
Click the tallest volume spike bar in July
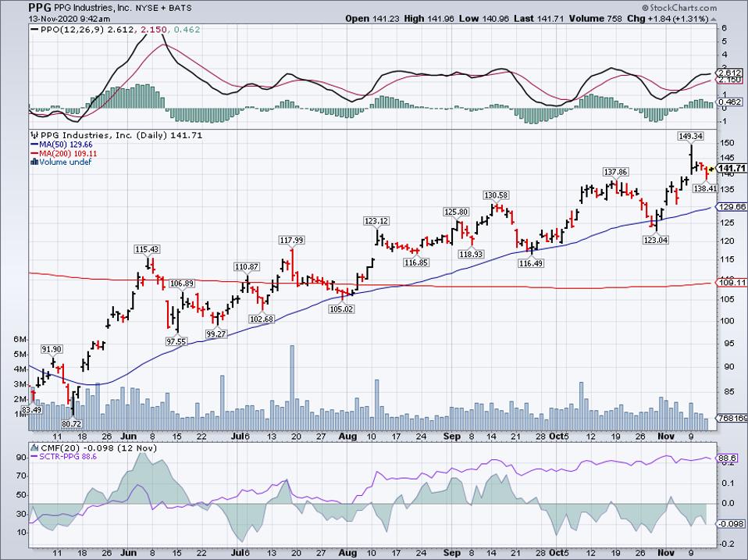292,388
